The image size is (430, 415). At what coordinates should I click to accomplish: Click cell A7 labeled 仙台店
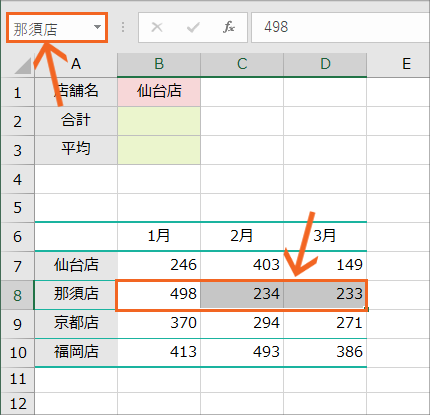pos(76,266)
